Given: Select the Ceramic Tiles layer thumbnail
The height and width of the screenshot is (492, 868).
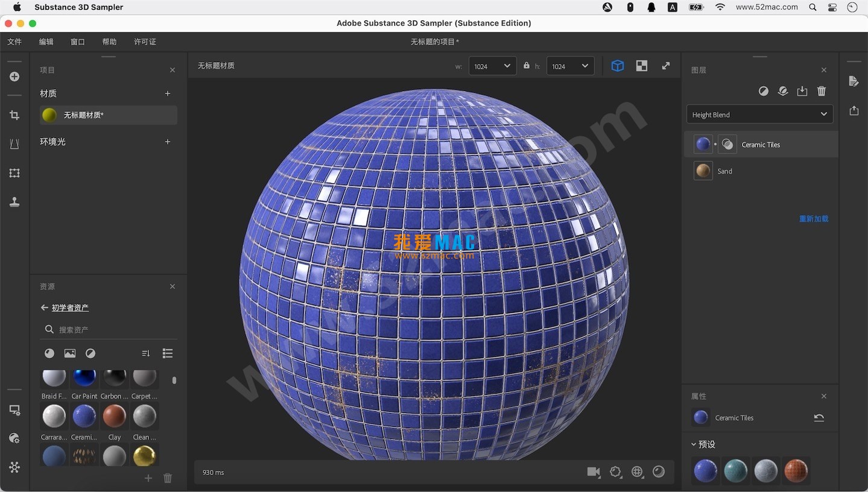Looking at the screenshot, I should 703,145.
